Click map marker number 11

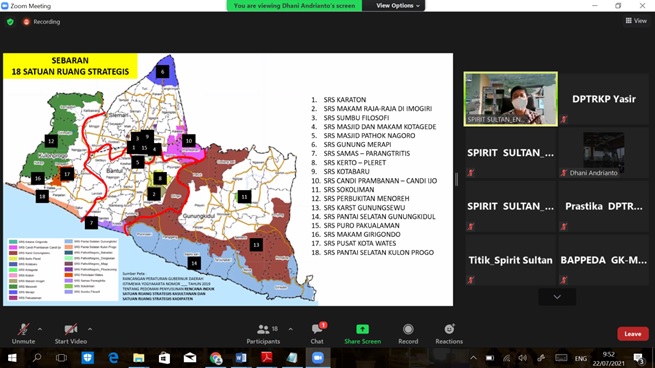(244, 196)
